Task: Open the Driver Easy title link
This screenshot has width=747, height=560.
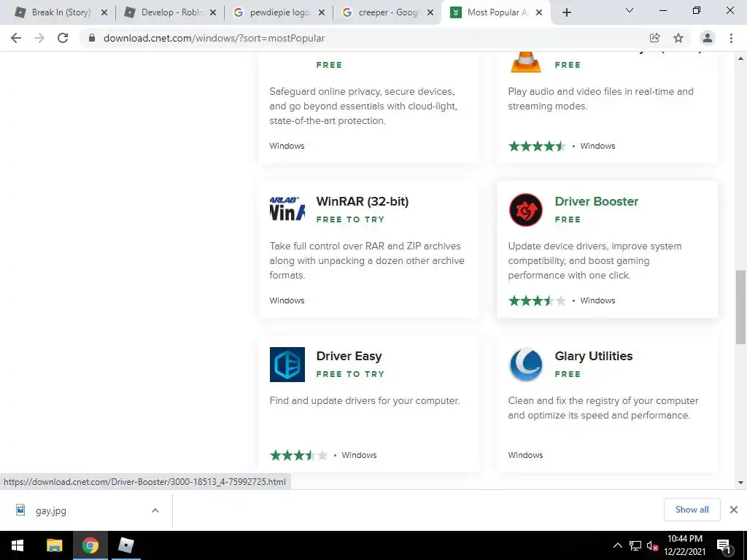Action: click(x=349, y=356)
